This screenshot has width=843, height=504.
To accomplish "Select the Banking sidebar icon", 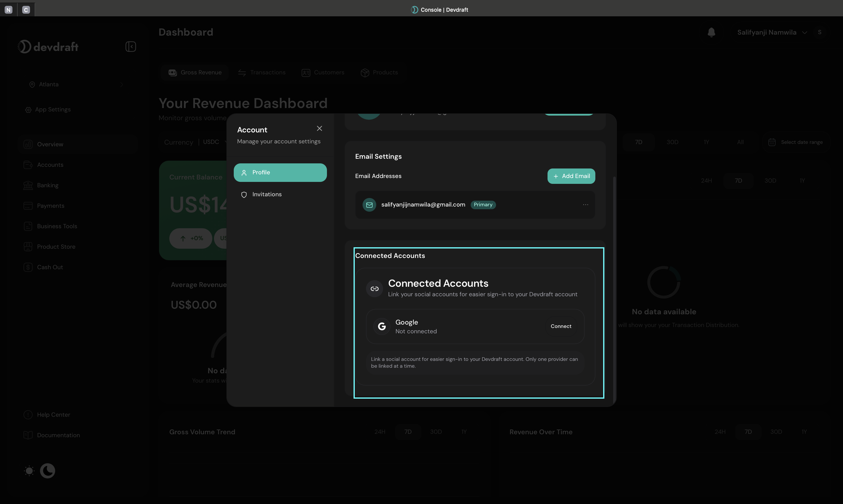I will coord(28,185).
